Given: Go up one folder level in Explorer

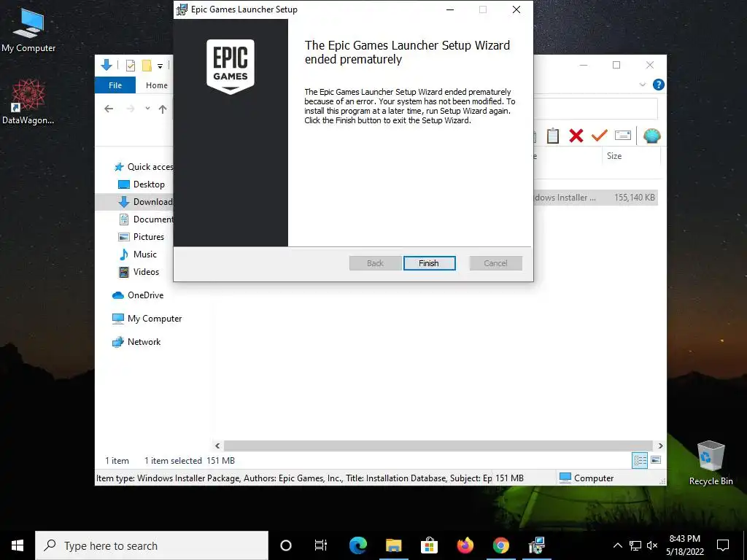Looking at the screenshot, I should tap(163, 109).
